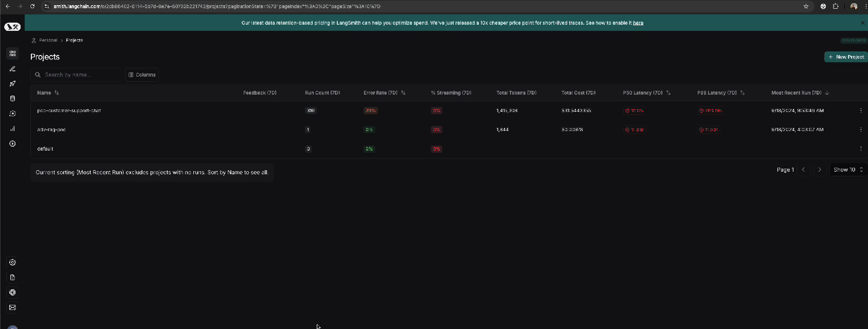Open row menu for poc-customer-support-chat

tap(861, 111)
